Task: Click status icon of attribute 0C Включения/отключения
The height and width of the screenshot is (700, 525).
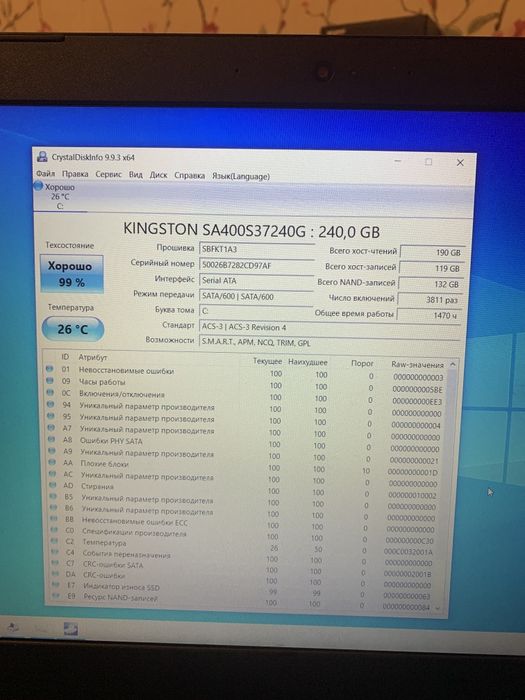Action: [50, 392]
